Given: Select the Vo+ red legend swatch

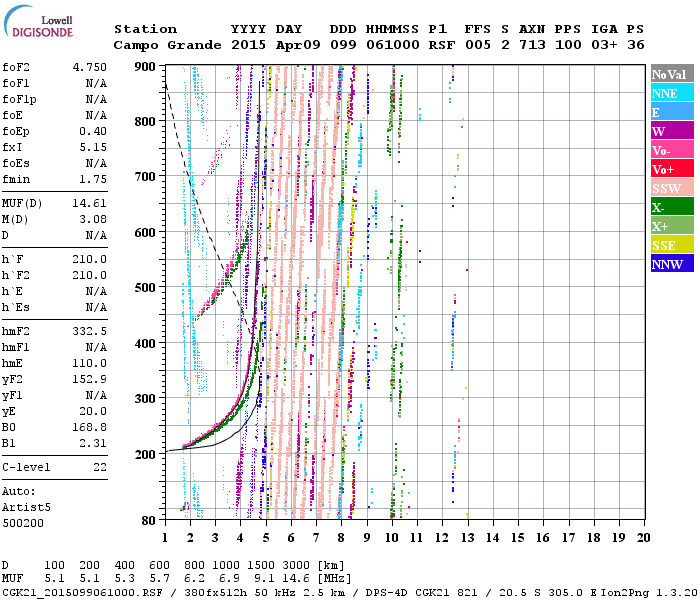Looking at the screenshot, I should point(672,169).
